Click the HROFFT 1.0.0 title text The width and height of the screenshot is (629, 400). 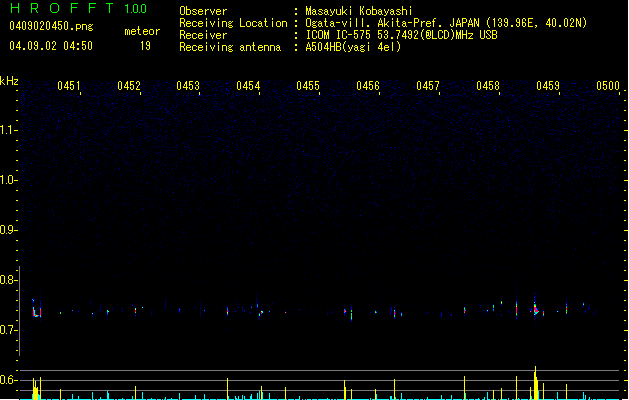coord(78,8)
